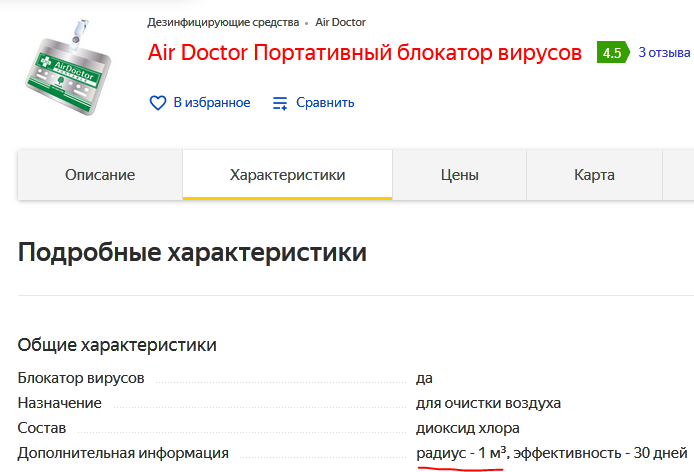694x472 pixels.
Task: Open the Описание tab
Action: pos(100,175)
